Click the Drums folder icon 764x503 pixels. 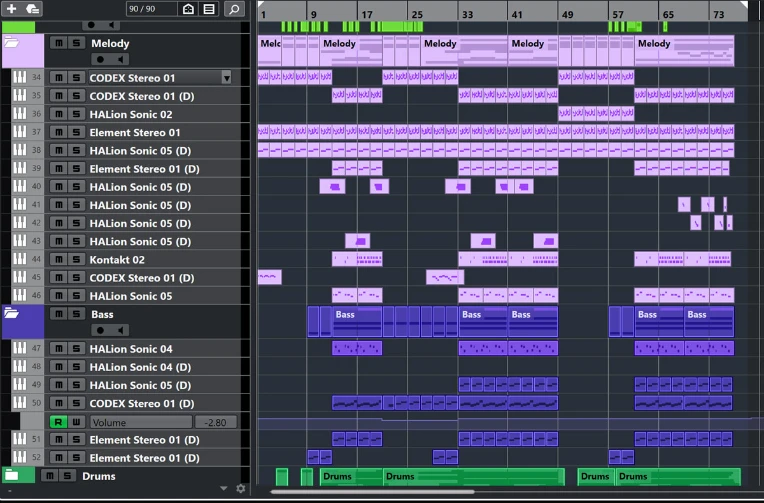[x=12, y=476]
